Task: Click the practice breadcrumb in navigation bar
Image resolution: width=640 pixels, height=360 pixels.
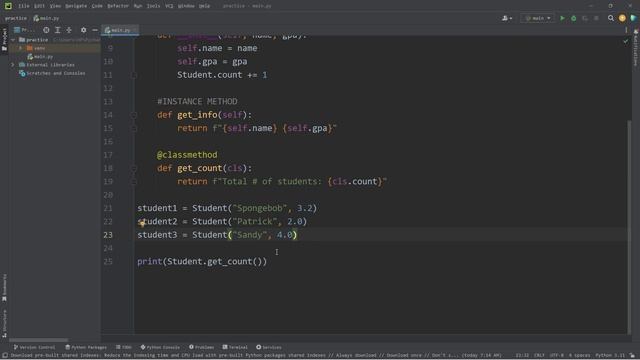Action: pyautogui.click(x=16, y=18)
